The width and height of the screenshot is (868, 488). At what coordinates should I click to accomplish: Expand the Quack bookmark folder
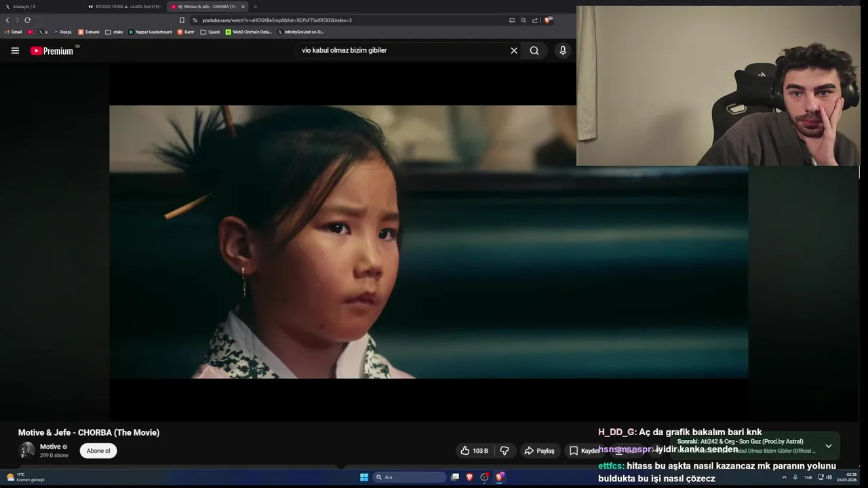[x=210, y=32]
